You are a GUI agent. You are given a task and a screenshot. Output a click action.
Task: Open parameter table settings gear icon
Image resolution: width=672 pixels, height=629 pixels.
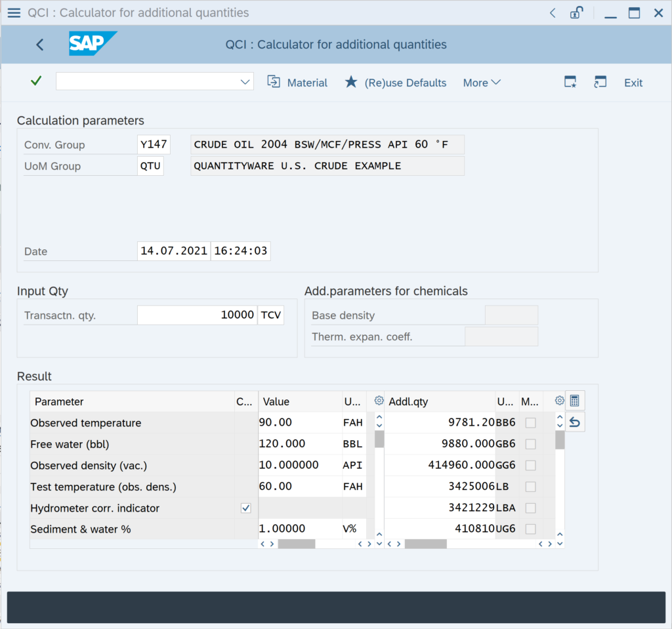coord(379,401)
